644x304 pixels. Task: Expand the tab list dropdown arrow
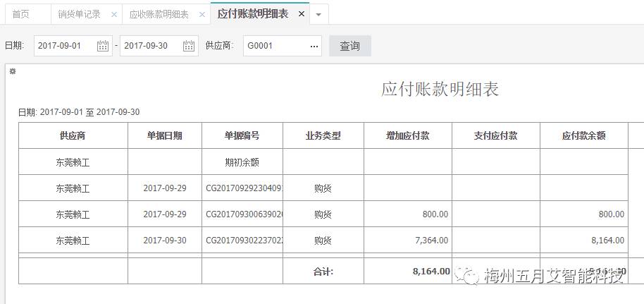tap(318, 14)
